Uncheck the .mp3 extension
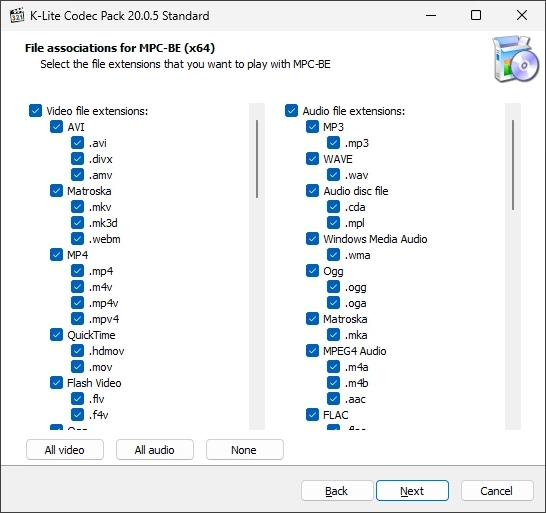 tap(333, 143)
